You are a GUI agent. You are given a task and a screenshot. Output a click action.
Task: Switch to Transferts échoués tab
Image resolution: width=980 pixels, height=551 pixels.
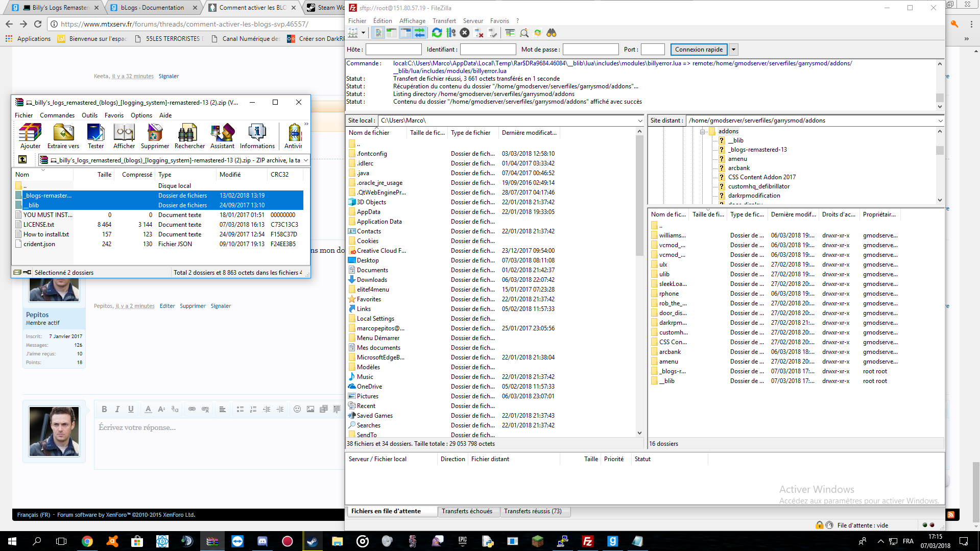467,511
